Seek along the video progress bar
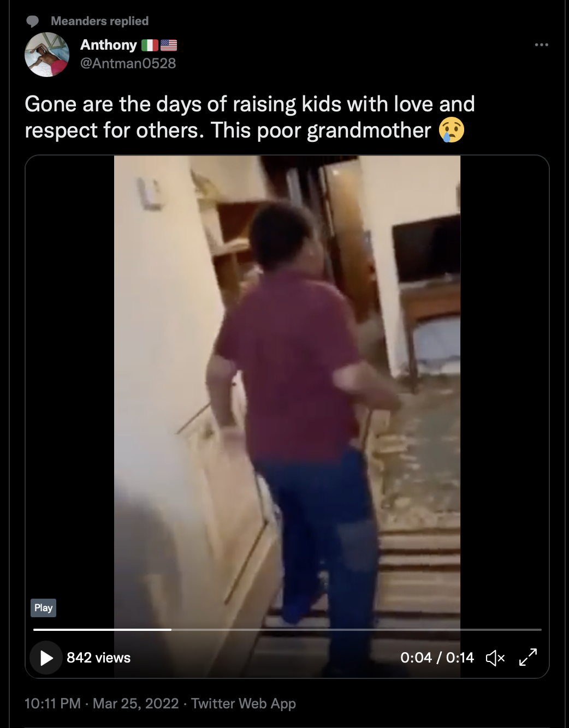This screenshot has height=728, width=569. [287, 630]
